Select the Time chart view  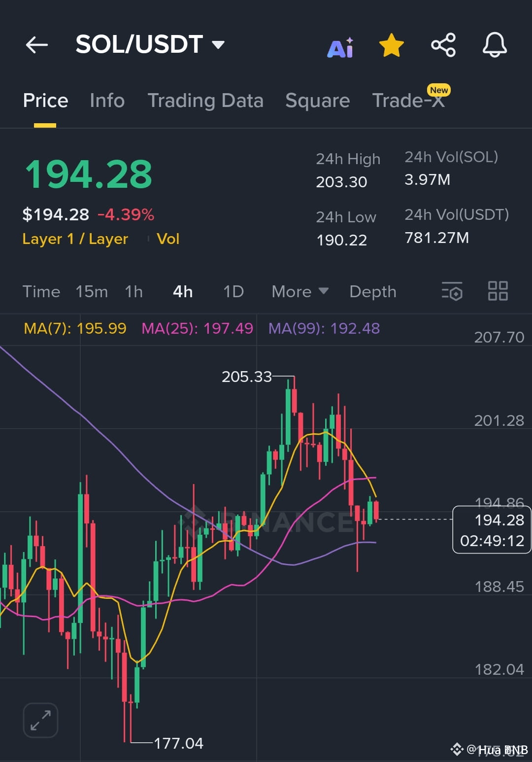[x=41, y=292]
